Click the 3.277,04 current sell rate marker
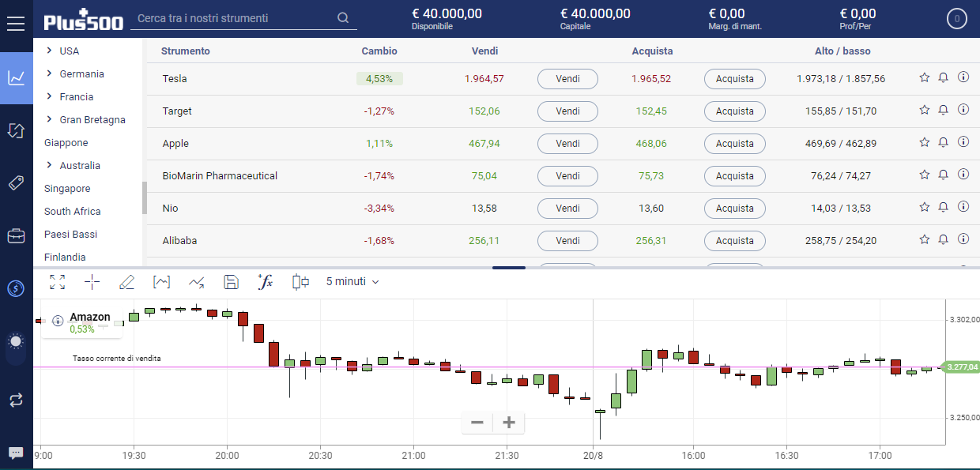 click(959, 367)
